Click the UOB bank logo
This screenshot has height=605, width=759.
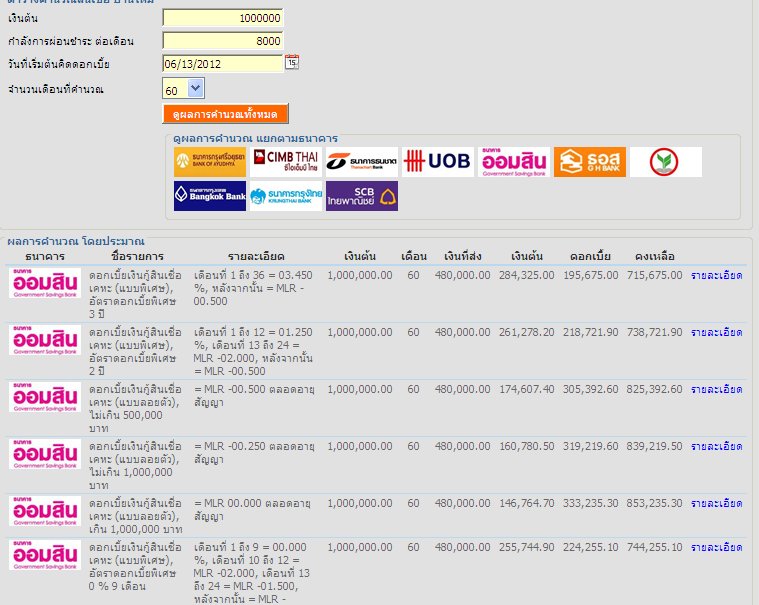tap(438, 162)
